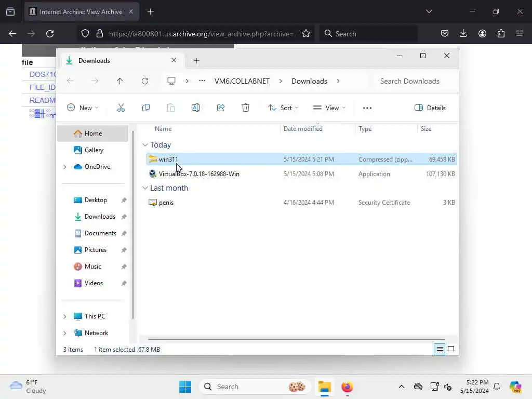This screenshot has height=399, width=532.
Task: Click the Firefox Search box
Action: tap(368, 34)
